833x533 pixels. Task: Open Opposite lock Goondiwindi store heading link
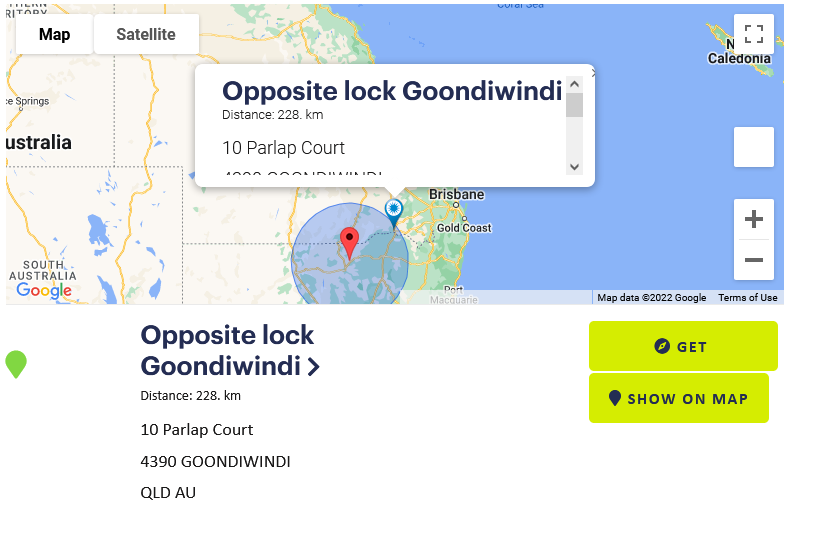pos(227,350)
